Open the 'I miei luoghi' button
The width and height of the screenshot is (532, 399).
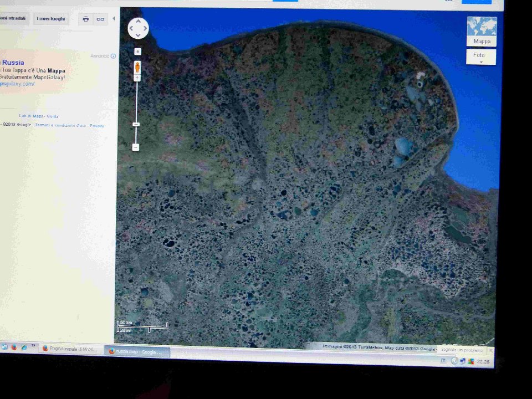coord(50,19)
